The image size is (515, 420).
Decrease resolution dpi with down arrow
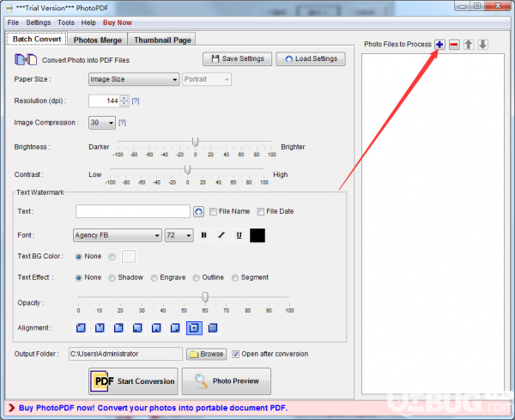coord(124,104)
